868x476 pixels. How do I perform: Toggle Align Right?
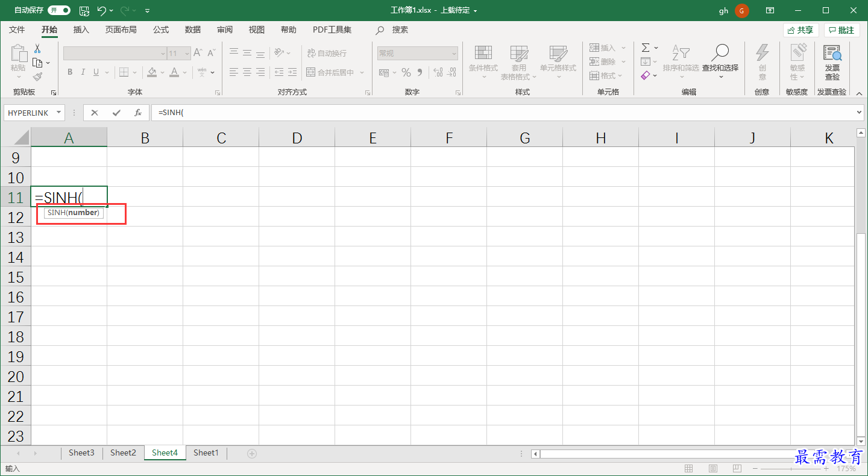coord(260,72)
